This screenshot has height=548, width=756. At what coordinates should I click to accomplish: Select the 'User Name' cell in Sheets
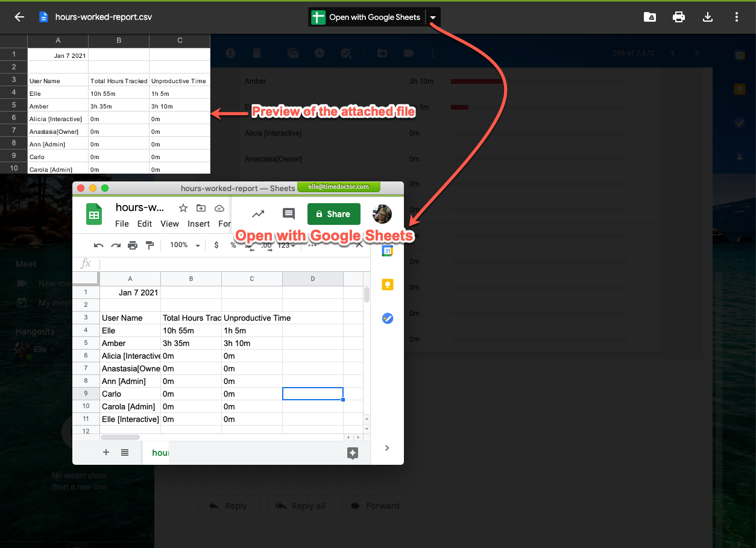(x=130, y=318)
